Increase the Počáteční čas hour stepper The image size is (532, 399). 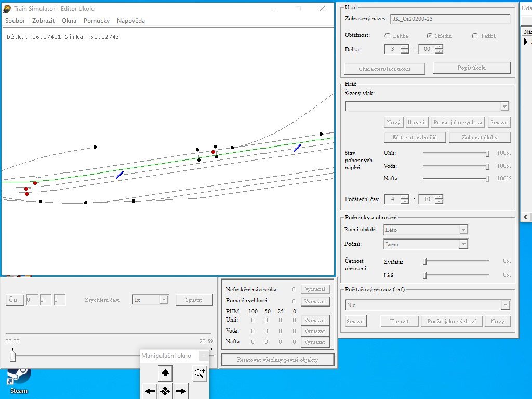404,197
